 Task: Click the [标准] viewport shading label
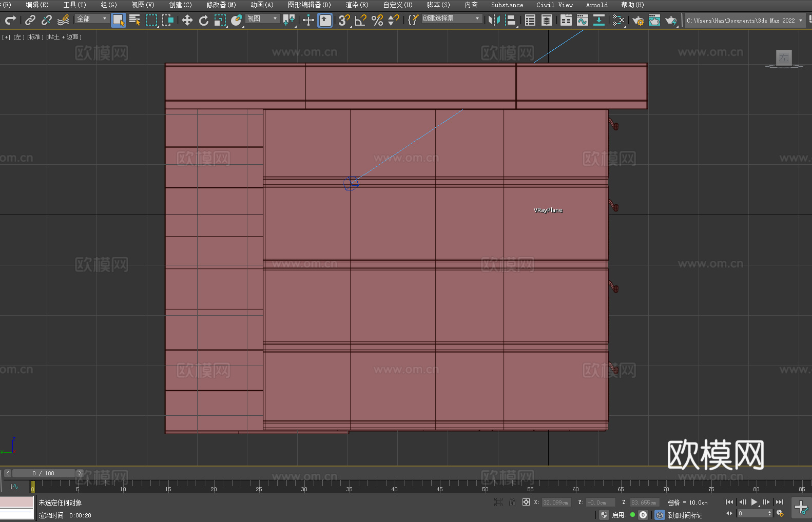coord(35,37)
